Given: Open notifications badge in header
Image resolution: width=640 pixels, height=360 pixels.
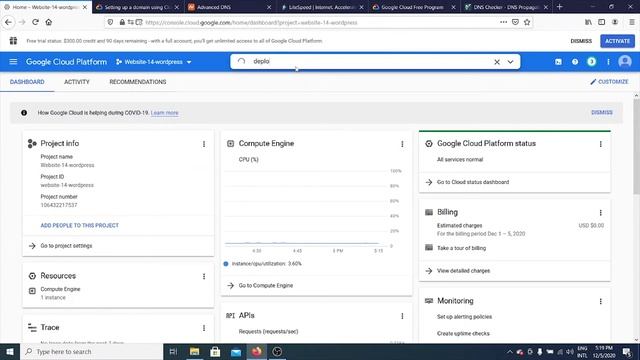Looking at the screenshot, I should (591, 62).
